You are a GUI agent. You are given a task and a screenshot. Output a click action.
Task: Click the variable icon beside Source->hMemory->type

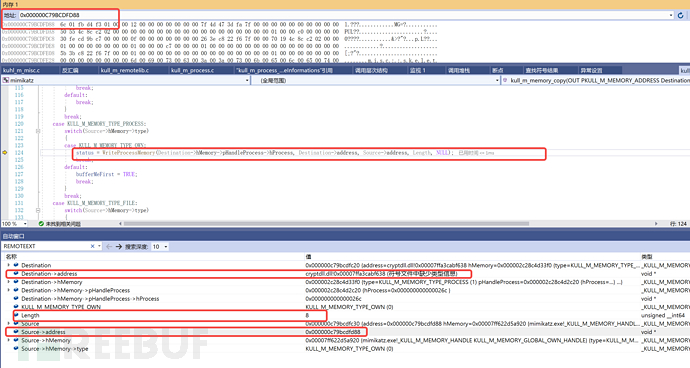16,349
